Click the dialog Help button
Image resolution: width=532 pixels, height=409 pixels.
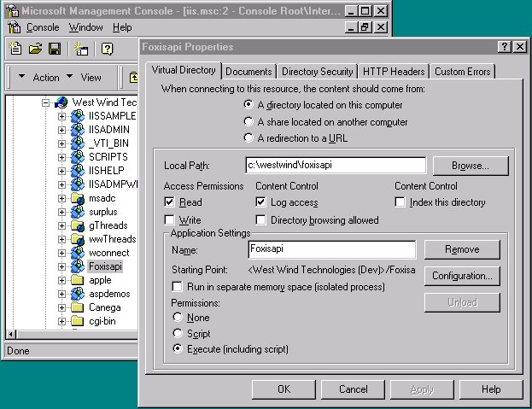[x=491, y=389]
